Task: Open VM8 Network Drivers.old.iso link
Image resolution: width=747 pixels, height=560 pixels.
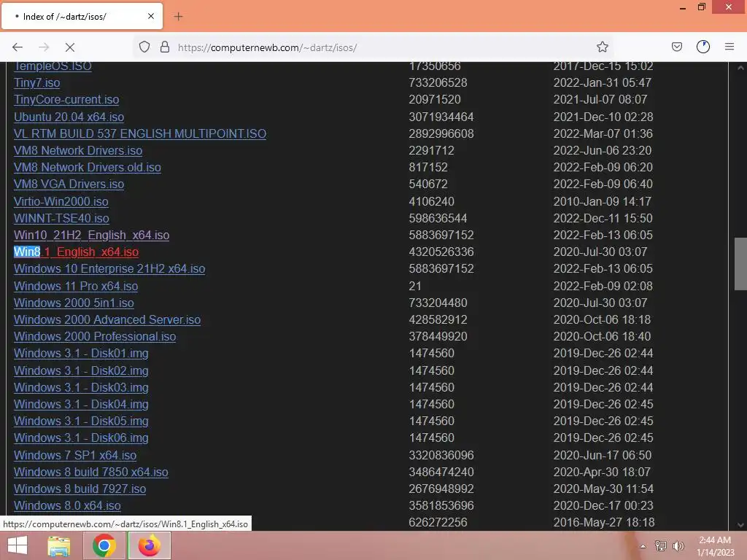Action: point(88,168)
